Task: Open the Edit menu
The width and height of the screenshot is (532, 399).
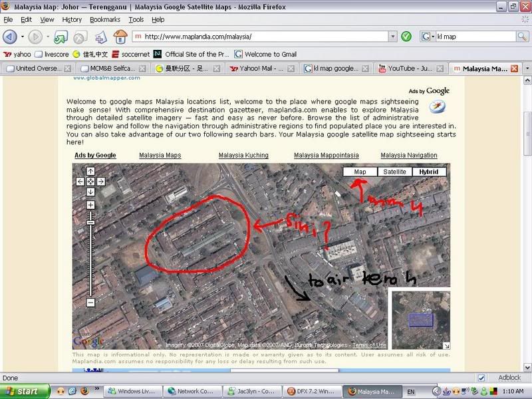Action: (x=26, y=20)
